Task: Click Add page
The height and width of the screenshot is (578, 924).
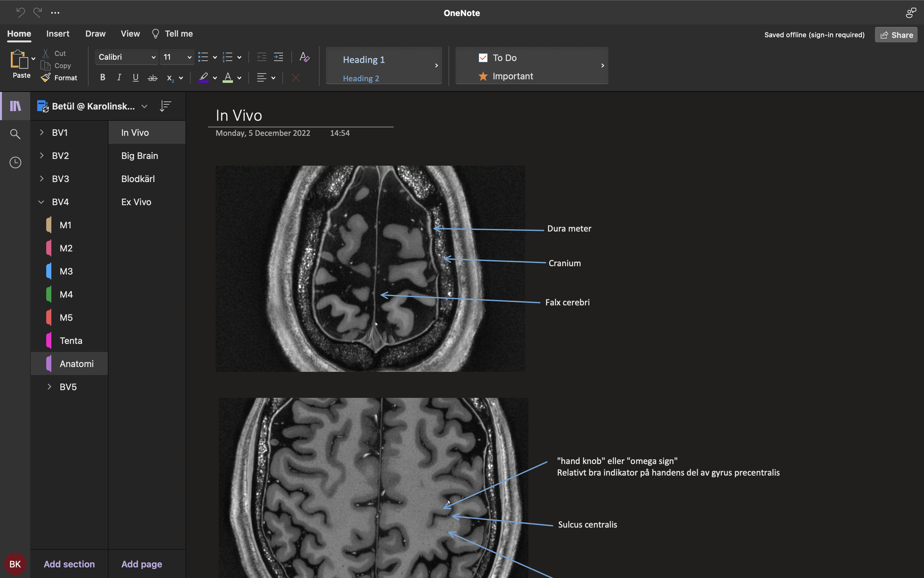Action: pyautogui.click(x=142, y=564)
